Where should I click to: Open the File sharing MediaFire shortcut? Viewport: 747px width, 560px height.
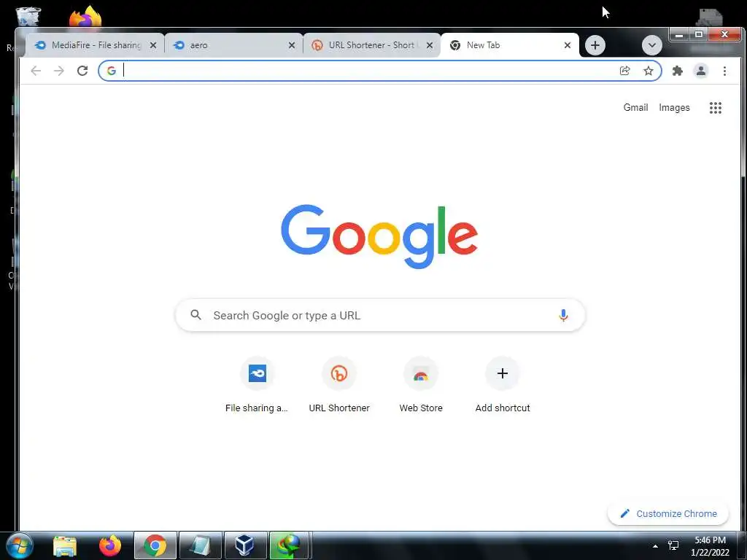click(258, 385)
